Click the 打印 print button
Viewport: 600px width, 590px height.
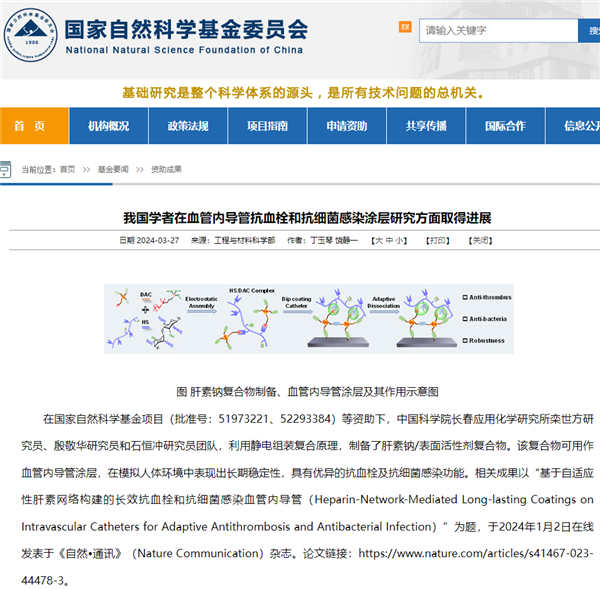pos(437,240)
